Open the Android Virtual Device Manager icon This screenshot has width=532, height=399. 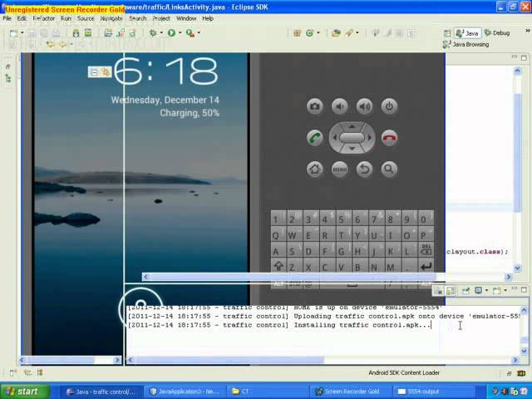click(x=88, y=33)
